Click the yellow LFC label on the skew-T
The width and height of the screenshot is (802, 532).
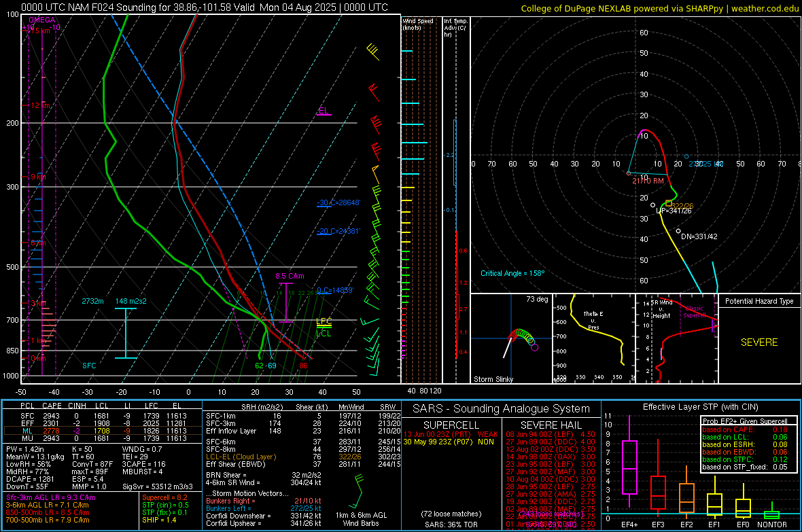click(x=324, y=321)
